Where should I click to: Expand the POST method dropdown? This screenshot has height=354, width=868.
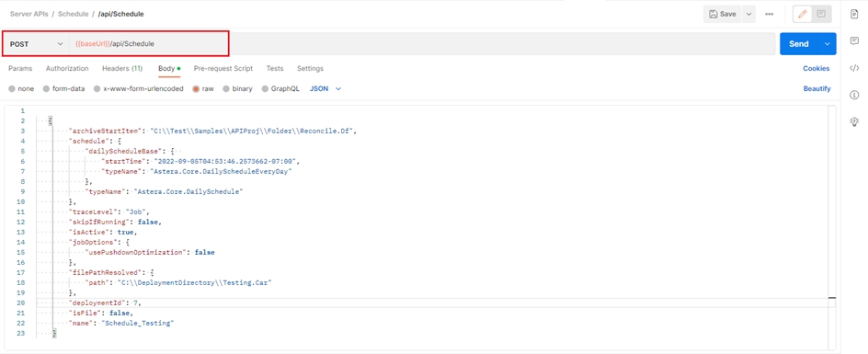[x=36, y=44]
